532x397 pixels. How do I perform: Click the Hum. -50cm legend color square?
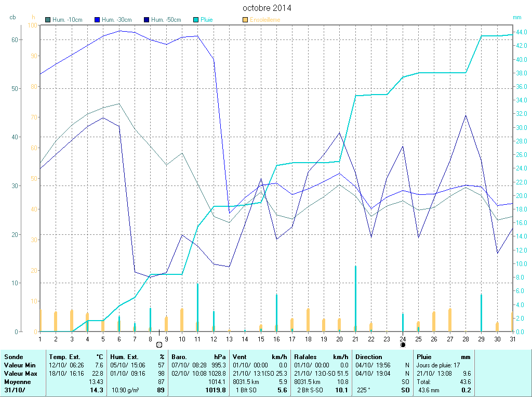147,20
